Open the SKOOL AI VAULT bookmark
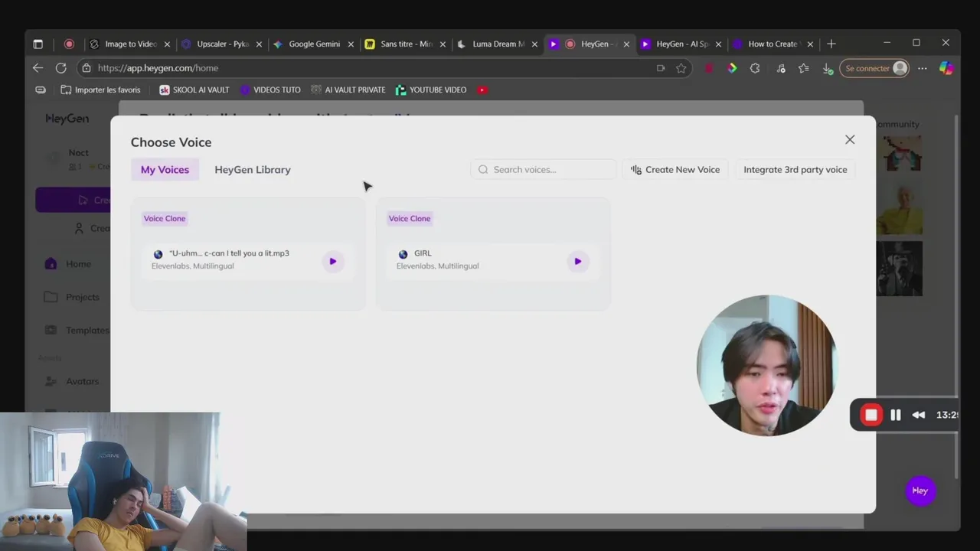 194,90
